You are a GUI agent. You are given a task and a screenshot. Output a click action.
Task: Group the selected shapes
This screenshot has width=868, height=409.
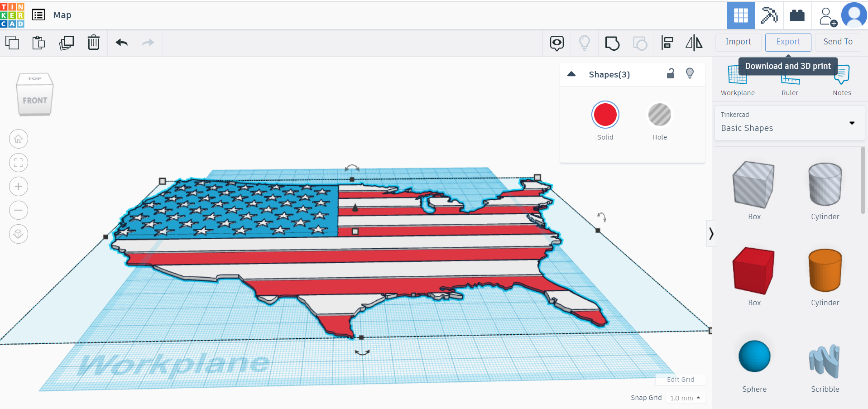coord(612,43)
